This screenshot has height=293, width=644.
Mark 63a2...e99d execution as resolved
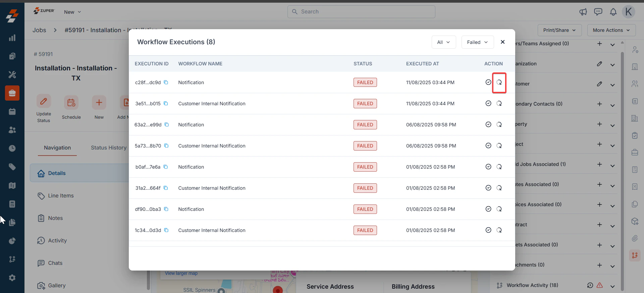488,124
